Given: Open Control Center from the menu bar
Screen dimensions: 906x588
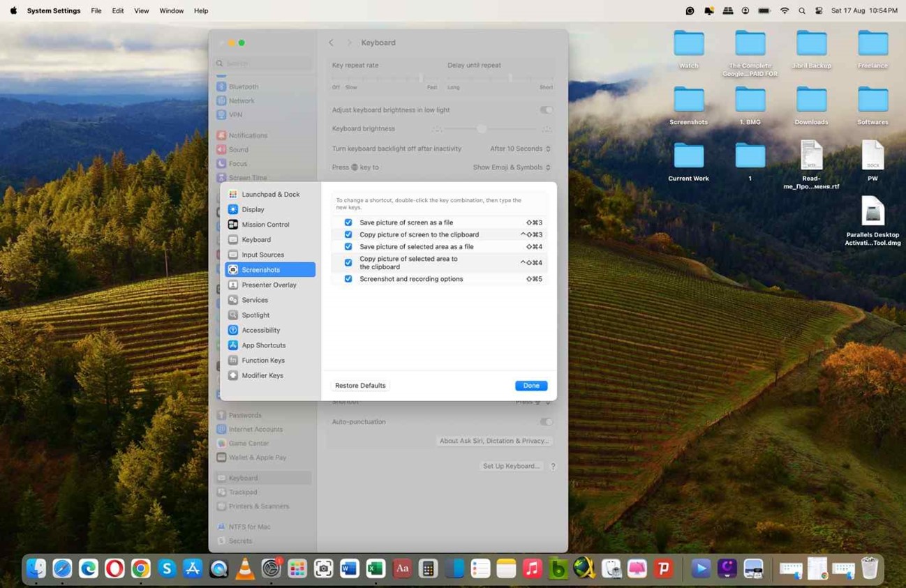Looking at the screenshot, I should tap(819, 10).
